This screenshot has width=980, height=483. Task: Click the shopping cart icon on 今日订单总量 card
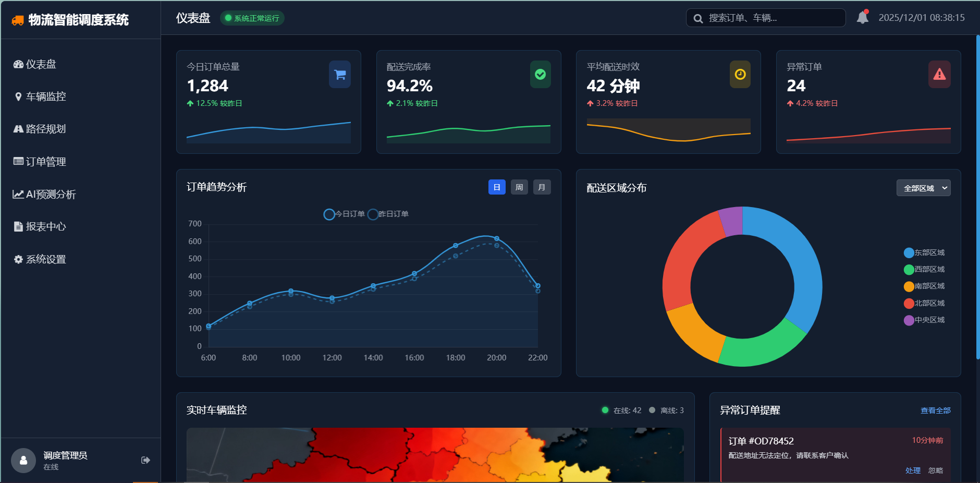click(340, 75)
